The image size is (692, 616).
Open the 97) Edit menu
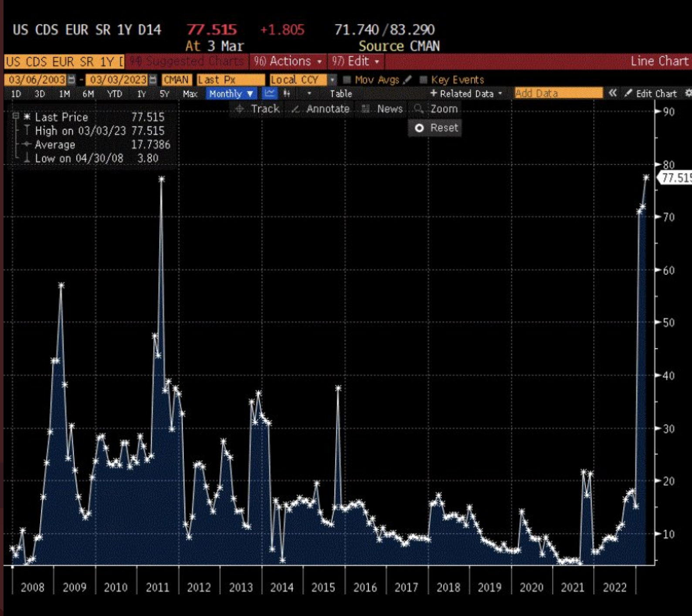point(356,61)
